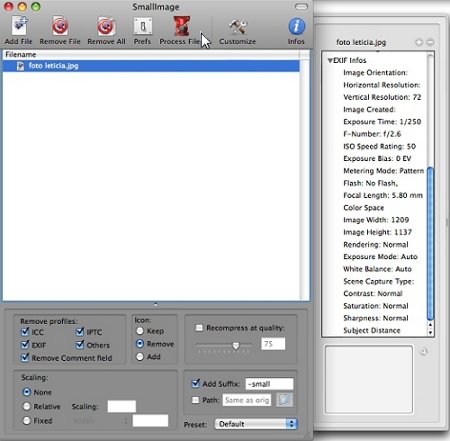Click the empty image preview box in drawer
Screen dimensions: 450x441
click(x=369, y=379)
